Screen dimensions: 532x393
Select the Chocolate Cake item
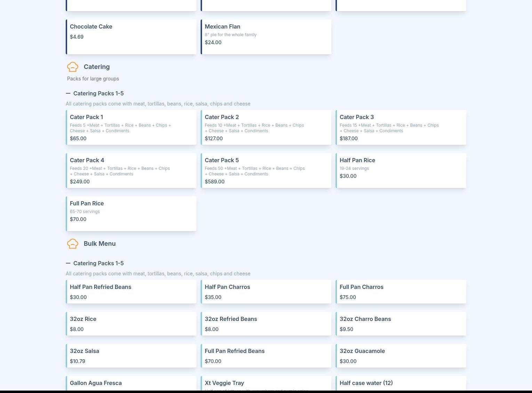131,37
